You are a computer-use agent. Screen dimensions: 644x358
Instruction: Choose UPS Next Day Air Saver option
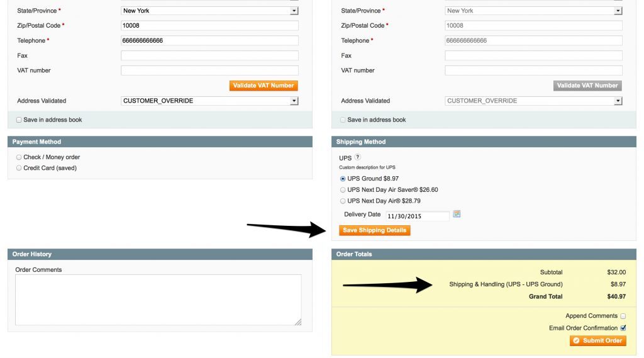click(x=343, y=190)
